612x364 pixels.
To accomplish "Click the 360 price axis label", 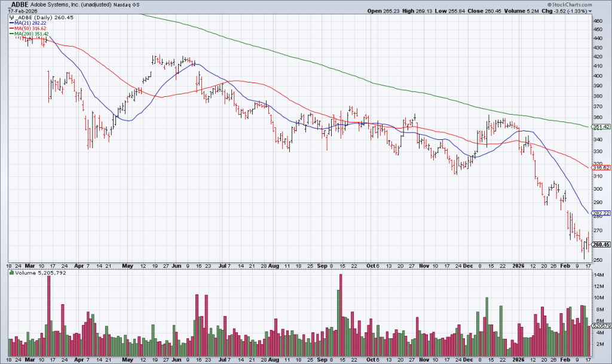I will 598,117.
